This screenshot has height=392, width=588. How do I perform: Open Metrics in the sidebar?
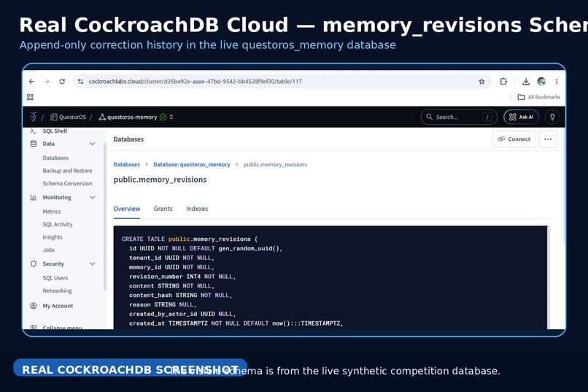pyautogui.click(x=52, y=212)
